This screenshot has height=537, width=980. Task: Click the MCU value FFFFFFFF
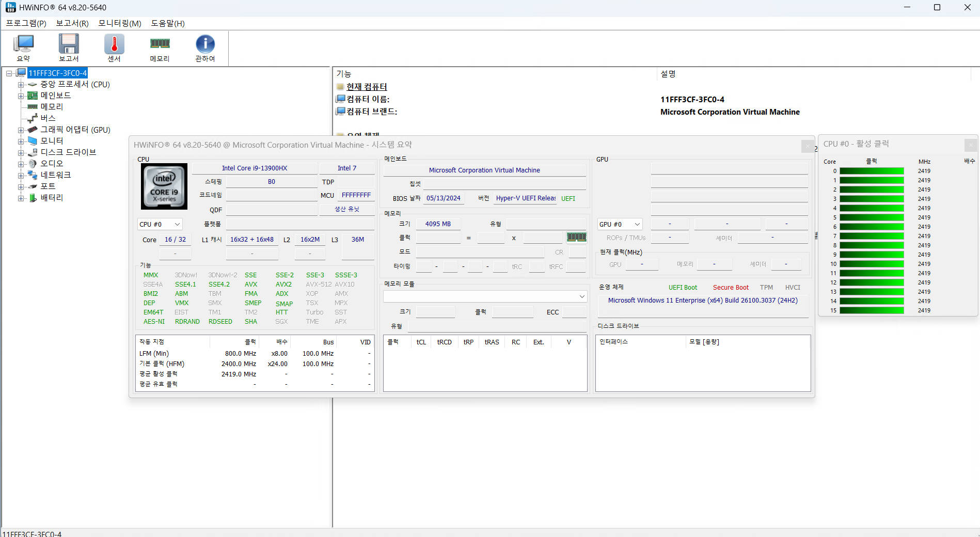pyautogui.click(x=356, y=195)
